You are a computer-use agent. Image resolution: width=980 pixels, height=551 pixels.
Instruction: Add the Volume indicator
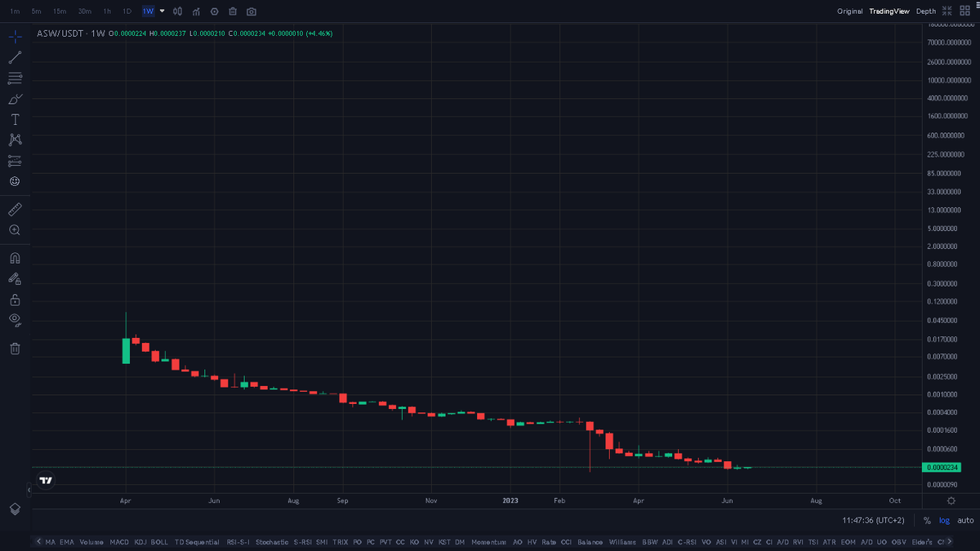(91, 542)
